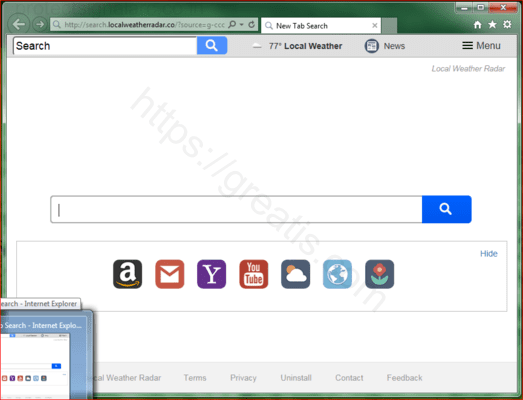Launch the Yahoo shortcut icon
Image resolution: width=523 pixels, height=400 pixels.
(x=211, y=274)
